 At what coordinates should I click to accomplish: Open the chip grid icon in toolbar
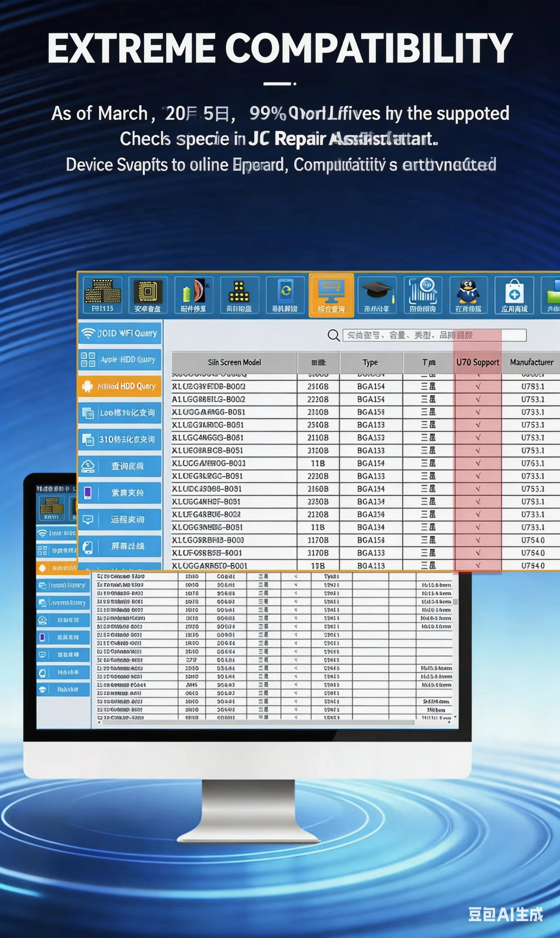point(102,295)
